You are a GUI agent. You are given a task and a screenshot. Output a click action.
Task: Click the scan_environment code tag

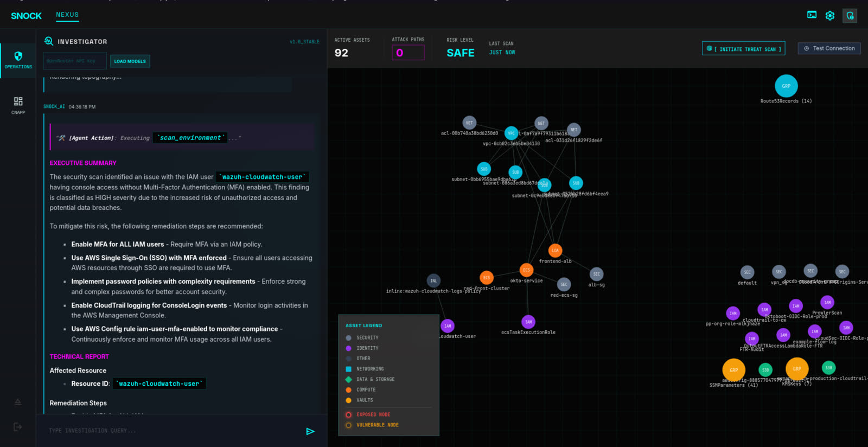(x=190, y=138)
